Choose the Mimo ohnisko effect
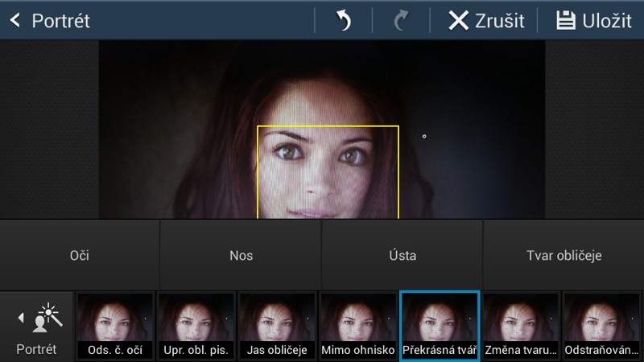This screenshot has width=644, height=362. point(358,327)
